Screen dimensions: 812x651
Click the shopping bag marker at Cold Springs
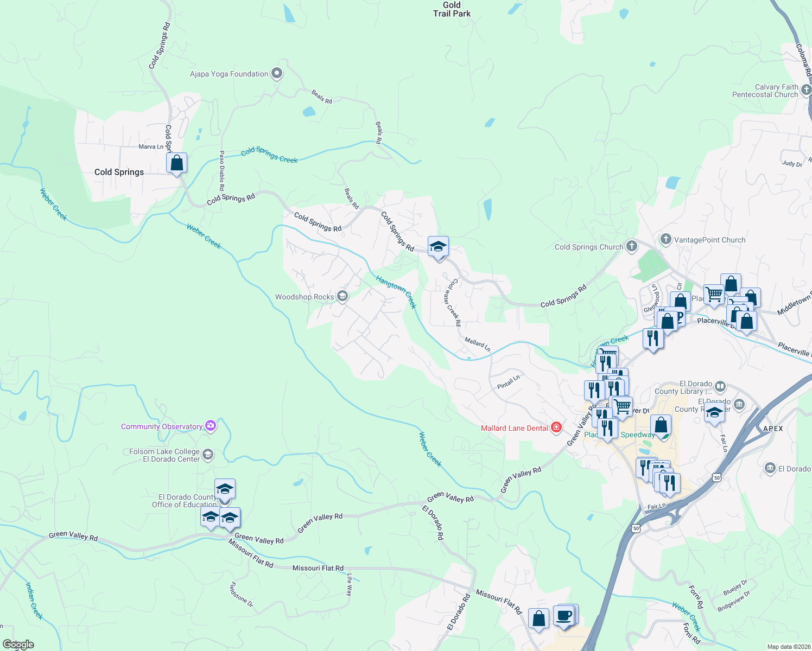pos(176,162)
